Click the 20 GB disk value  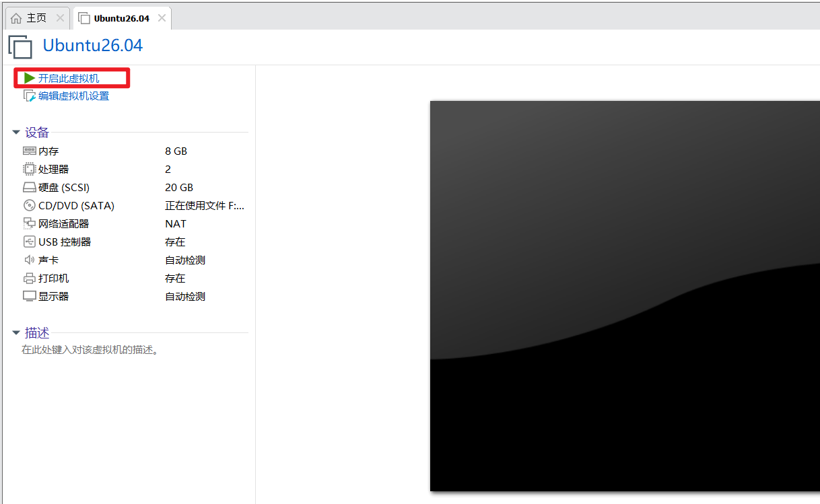coord(179,188)
